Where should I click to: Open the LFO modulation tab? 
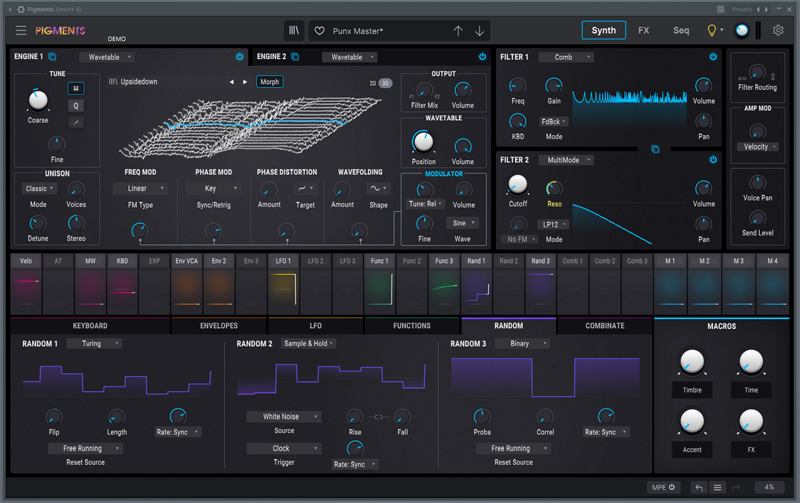(x=315, y=325)
